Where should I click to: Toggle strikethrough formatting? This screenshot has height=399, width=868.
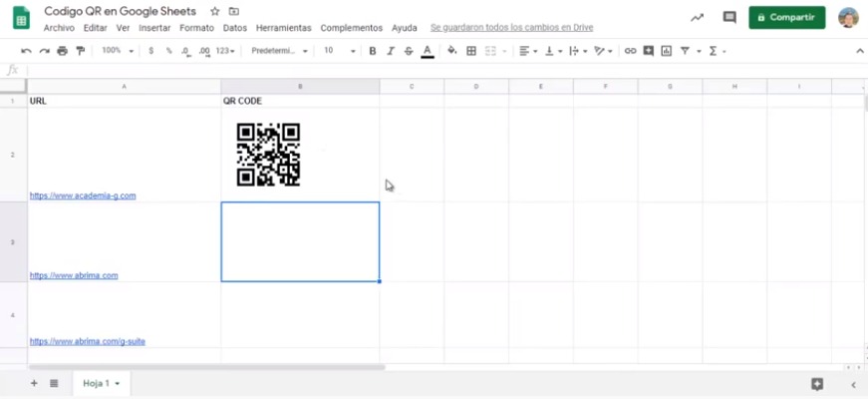click(409, 51)
